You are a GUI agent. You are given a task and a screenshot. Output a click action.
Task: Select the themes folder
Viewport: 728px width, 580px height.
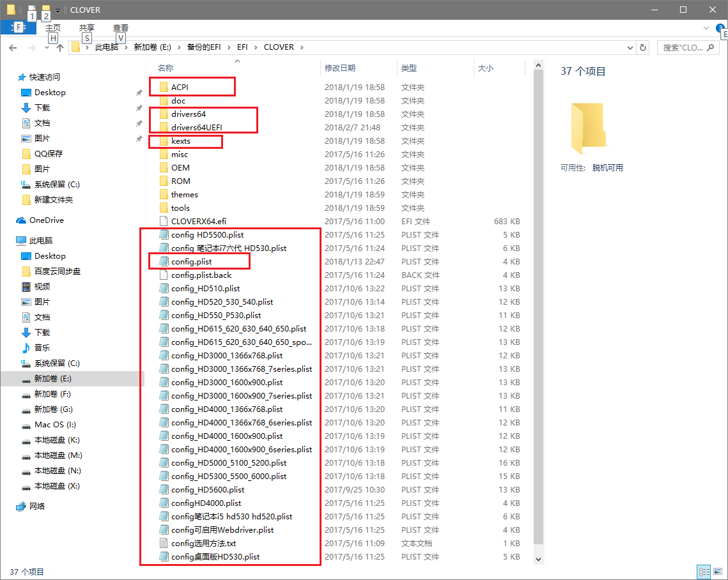click(184, 195)
